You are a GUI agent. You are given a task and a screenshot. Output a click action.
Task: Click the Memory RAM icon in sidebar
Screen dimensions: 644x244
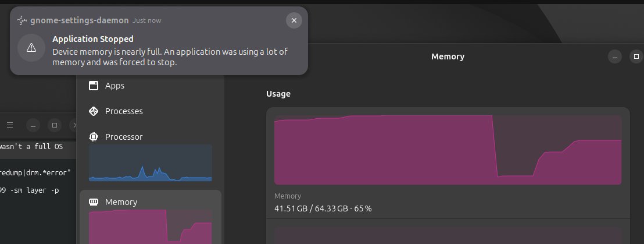click(x=94, y=201)
